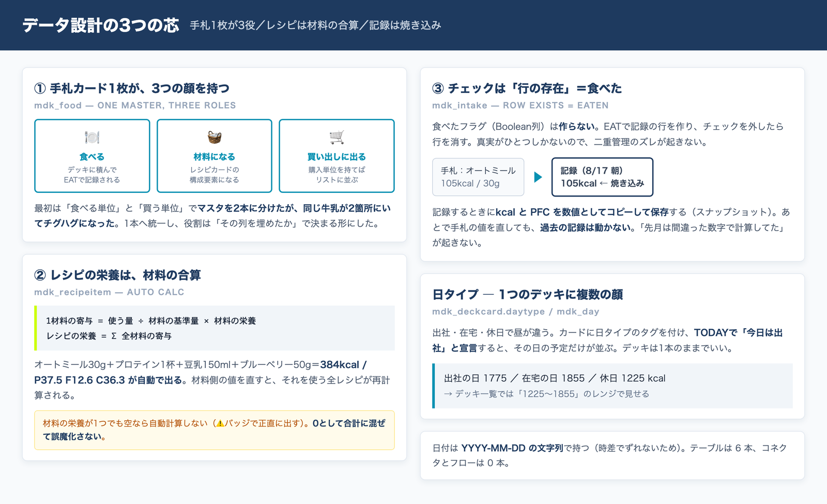Viewport: 827px width, 504px height.
Task: Click the line デッキ一覧では「1225〜1855」
Action: 546,394
